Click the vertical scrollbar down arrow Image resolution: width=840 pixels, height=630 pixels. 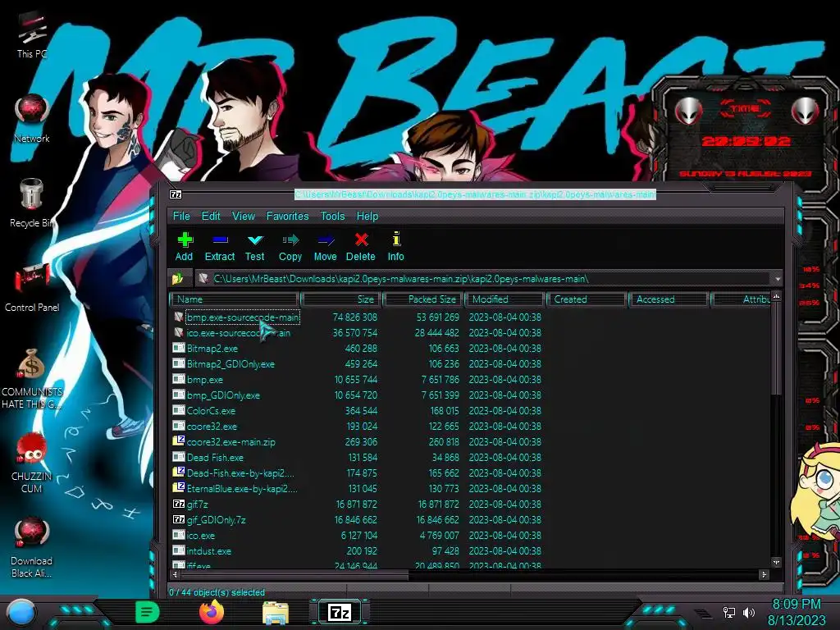click(776, 562)
